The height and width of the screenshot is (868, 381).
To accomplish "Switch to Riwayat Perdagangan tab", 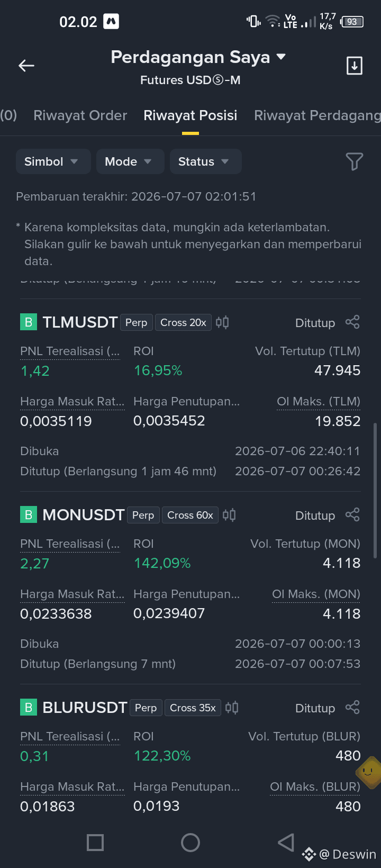I will [317, 115].
